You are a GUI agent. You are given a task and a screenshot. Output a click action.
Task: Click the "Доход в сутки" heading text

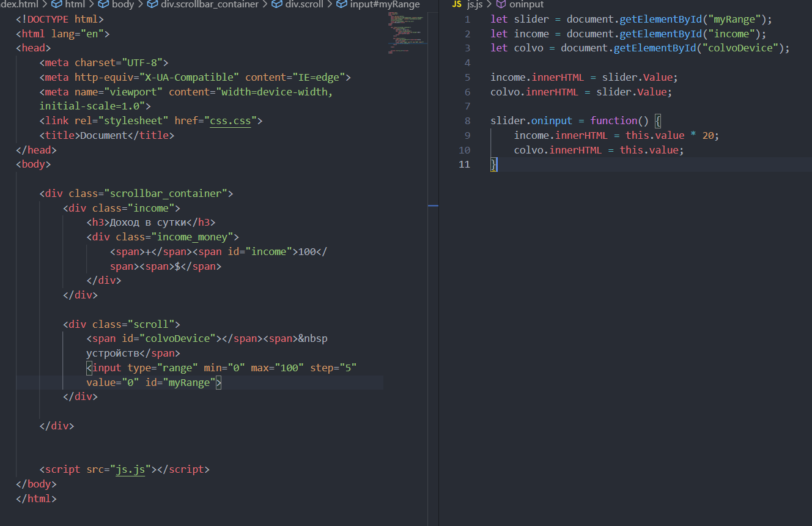[x=148, y=223]
